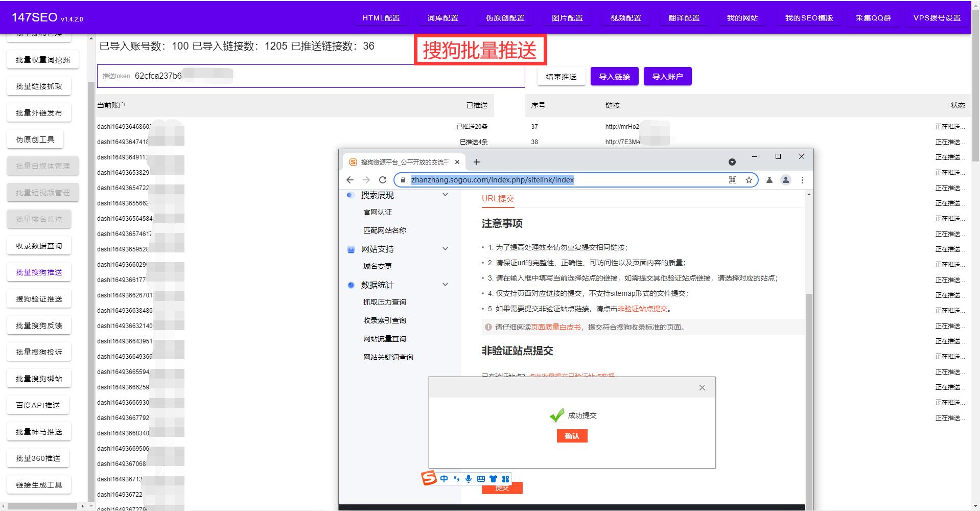Open the Chrome three-dot menu

[803, 180]
